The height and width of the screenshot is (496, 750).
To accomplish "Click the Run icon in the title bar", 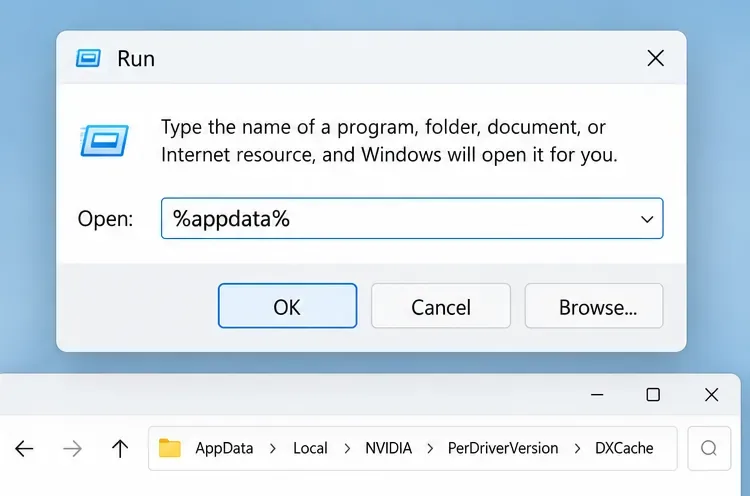I will click(88, 58).
